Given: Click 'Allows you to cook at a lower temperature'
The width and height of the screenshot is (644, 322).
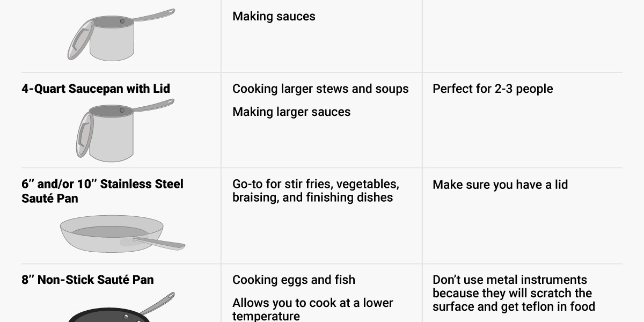Looking at the screenshot, I should (x=313, y=309).
